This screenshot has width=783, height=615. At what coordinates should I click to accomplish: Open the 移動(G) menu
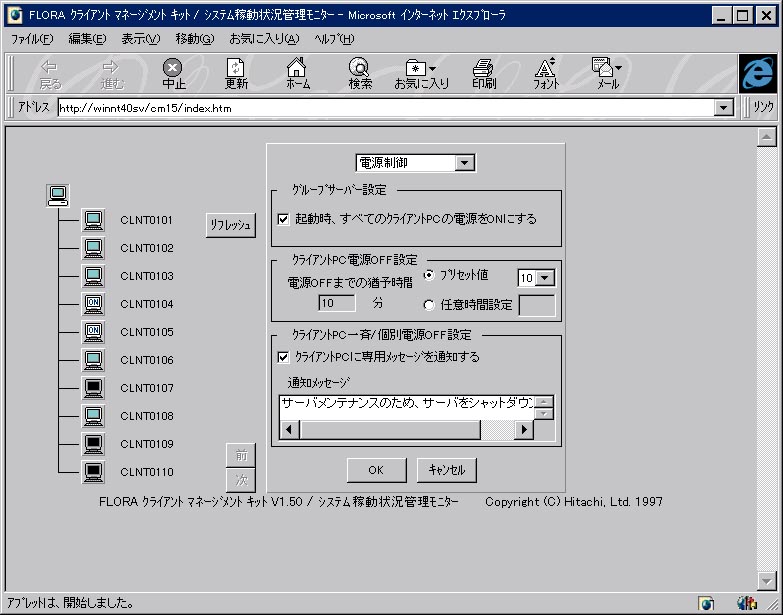pos(195,39)
